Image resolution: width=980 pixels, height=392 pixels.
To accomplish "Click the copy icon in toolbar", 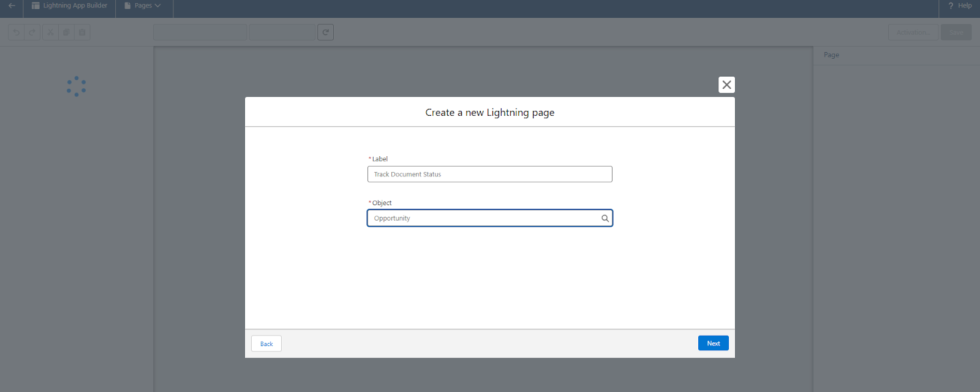I will tap(66, 32).
